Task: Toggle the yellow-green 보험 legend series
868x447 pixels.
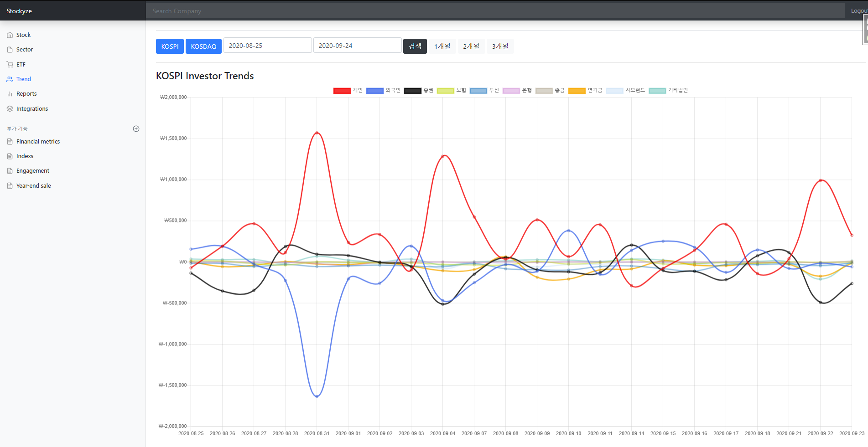Action: pos(452,91)
